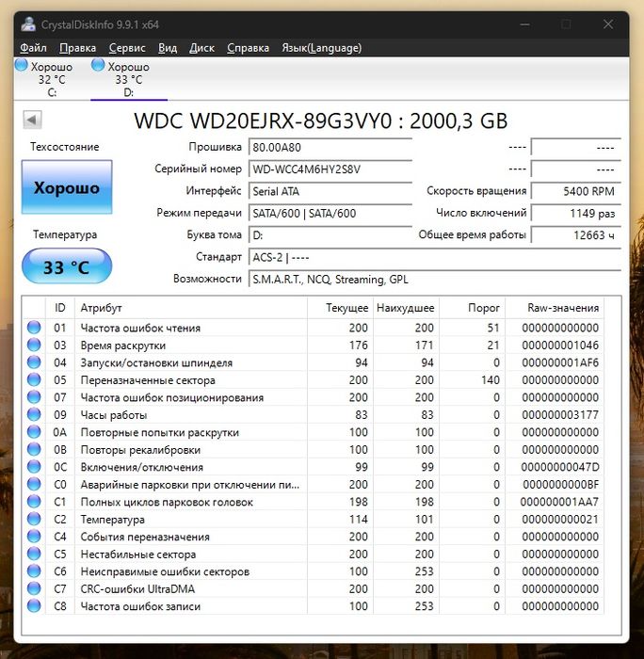This screenshot has height=659, width=644.
Task: Click the 33 °C temperature button
Action: coord(67,266)
